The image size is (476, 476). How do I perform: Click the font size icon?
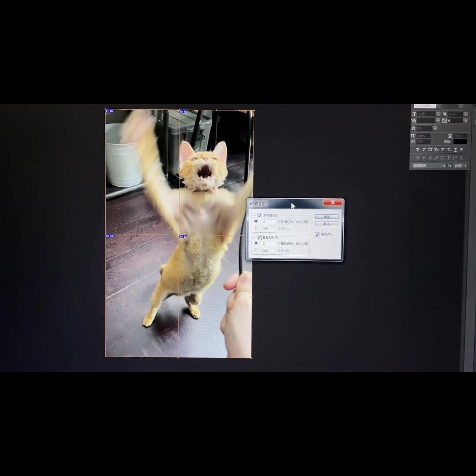pyautogui.click(x=414, y=114)
